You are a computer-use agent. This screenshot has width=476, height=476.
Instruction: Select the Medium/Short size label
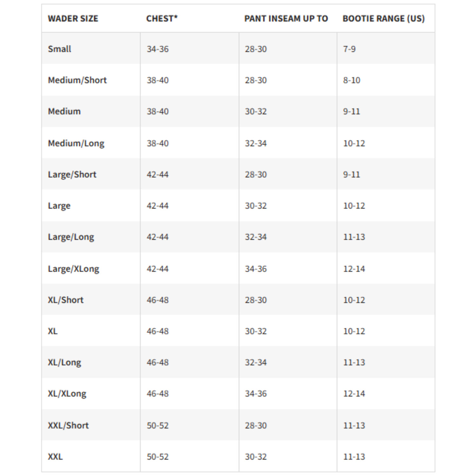click(77, 80)
